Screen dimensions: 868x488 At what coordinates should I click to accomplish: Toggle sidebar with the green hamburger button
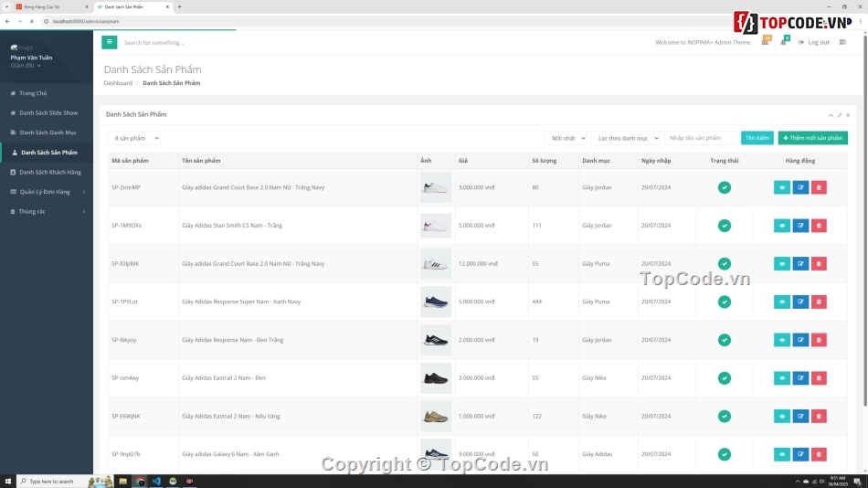[109, 42]
